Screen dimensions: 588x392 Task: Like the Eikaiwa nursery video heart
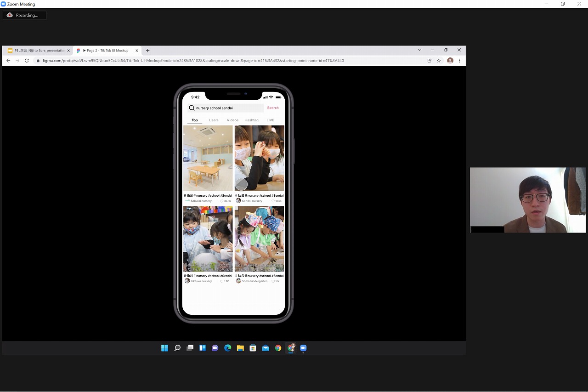pos(222,281)
